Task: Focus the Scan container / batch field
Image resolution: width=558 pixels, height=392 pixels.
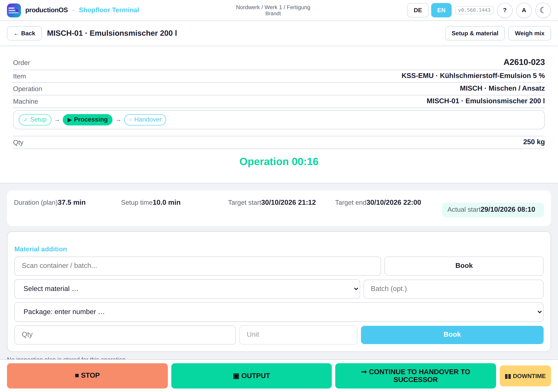Action: point(197,266)
